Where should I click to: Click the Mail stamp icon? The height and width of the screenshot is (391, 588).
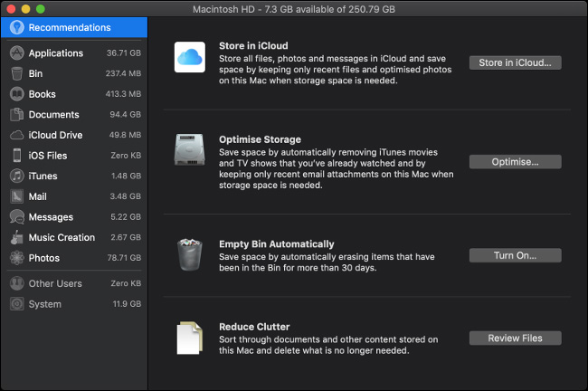pos(17,196)
